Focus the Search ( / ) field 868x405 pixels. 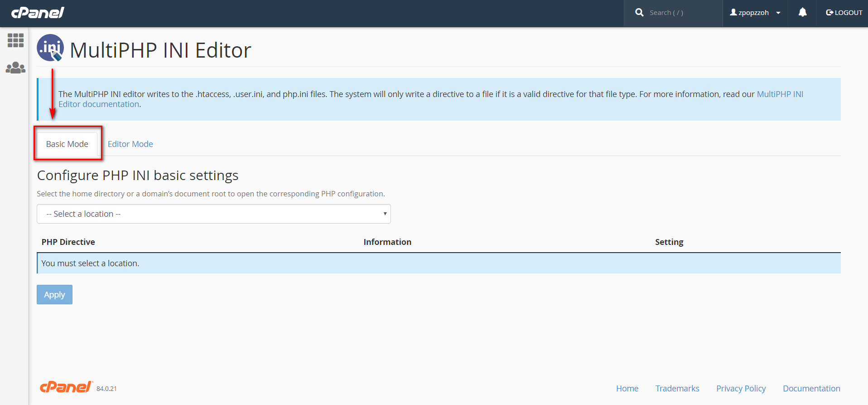[683, 13]
